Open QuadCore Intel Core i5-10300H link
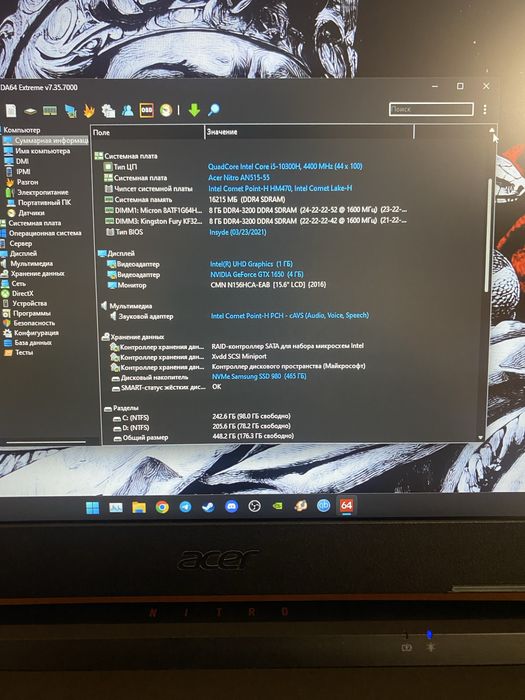 [x=285, y=167]
